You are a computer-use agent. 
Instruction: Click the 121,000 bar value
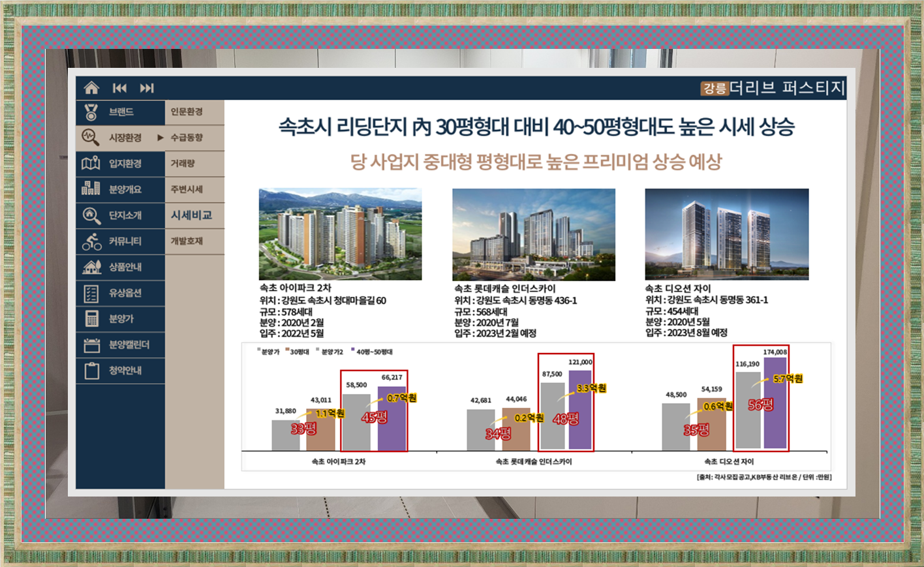(x=581, y=362)
